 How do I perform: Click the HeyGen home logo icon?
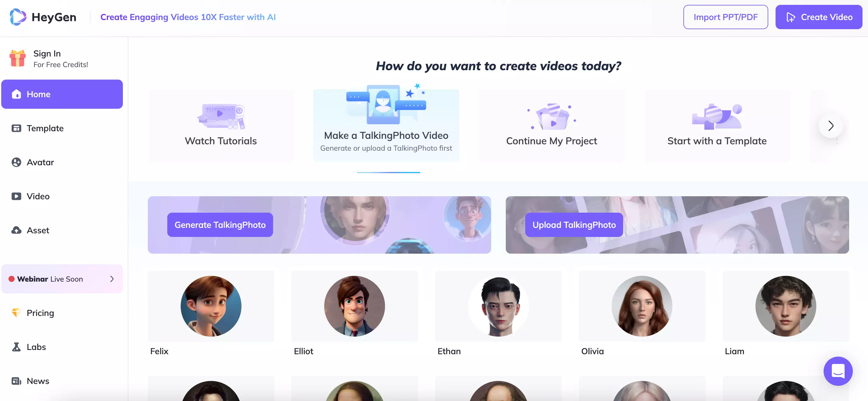[x=17, y=17]
